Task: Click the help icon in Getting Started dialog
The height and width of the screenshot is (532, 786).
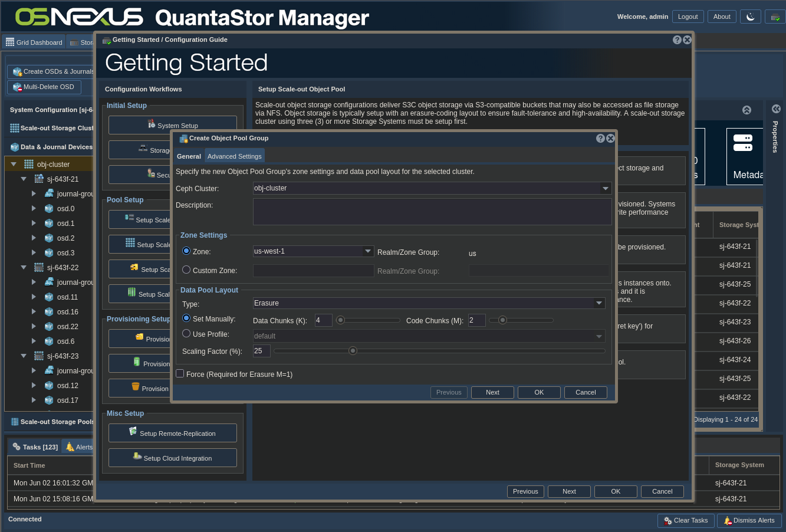Action: point(677,40)
